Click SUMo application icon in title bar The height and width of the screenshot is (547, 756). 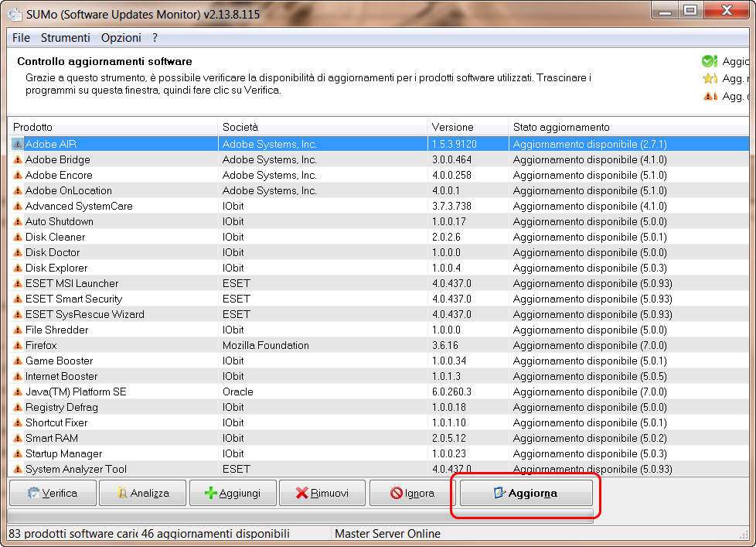(x=15, y=15)
